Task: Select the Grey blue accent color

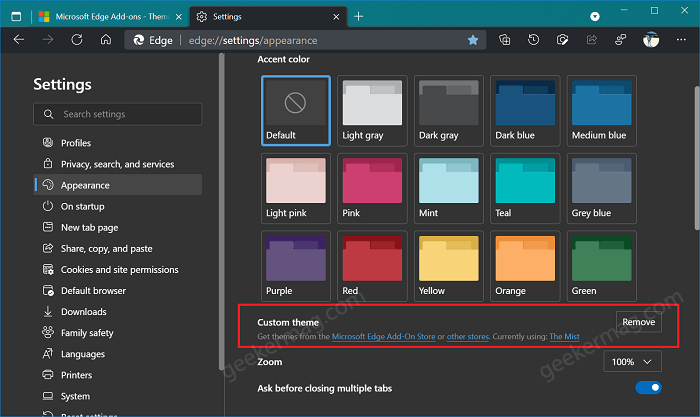Action: click(602, 188)
